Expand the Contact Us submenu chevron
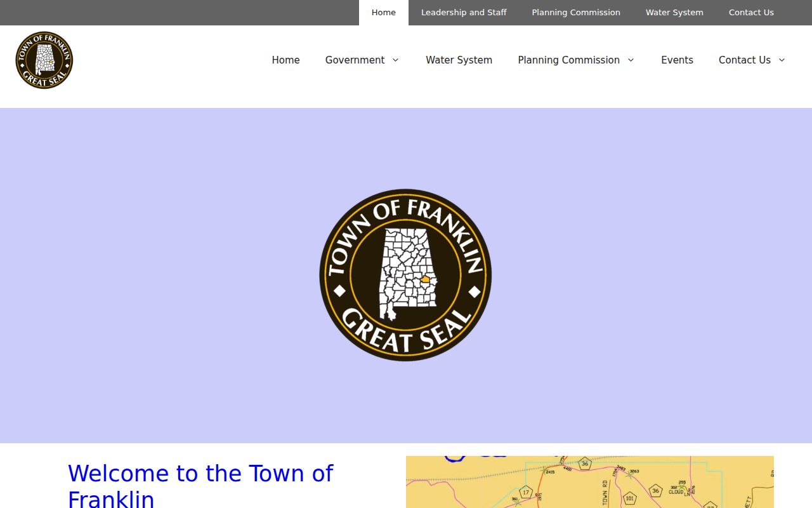 (x=782, y=60)
